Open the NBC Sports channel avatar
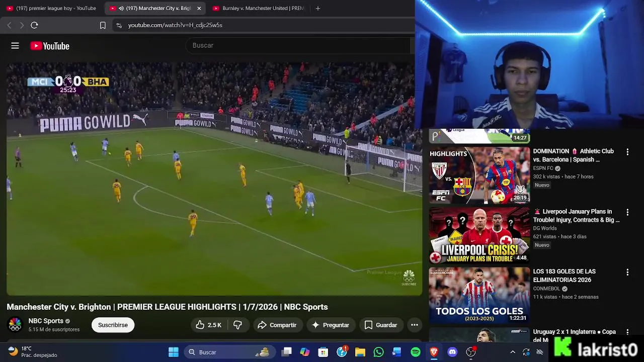Image resolution: width=644 pixels, height=362 pixels. [x=15, y=325]
